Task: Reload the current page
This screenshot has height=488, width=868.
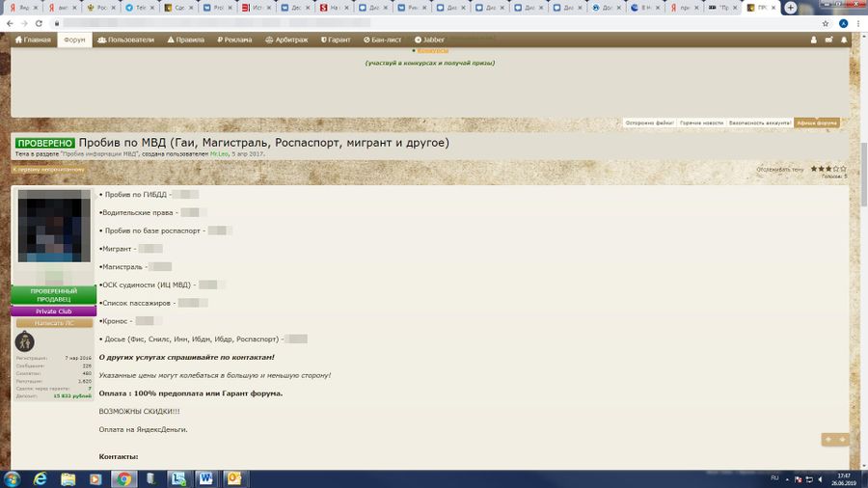Action: [x=39, y=23]
